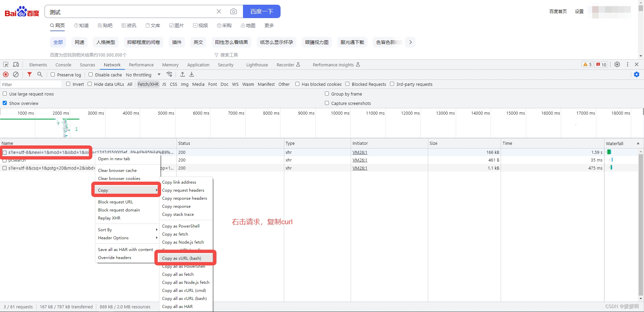The image size is (644, 312).
Task: Check 3rd-party requests checkbox
Action: coord(392,84)
